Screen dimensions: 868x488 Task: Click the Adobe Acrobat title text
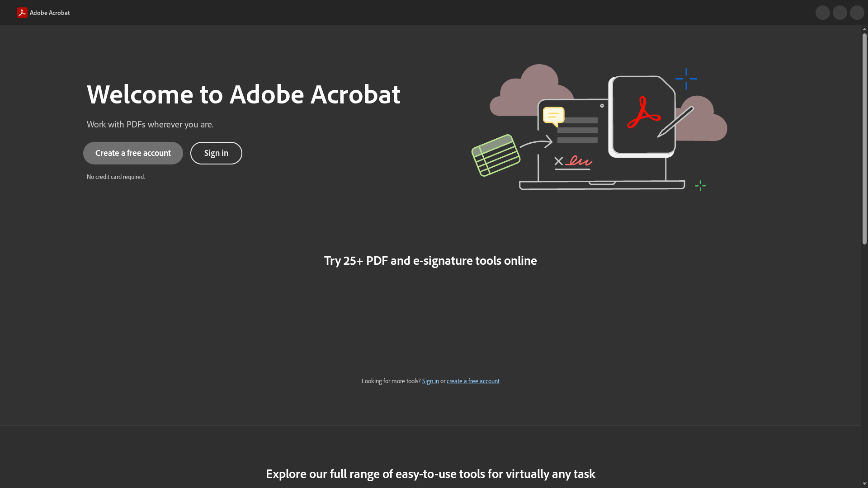click(50, 12)
